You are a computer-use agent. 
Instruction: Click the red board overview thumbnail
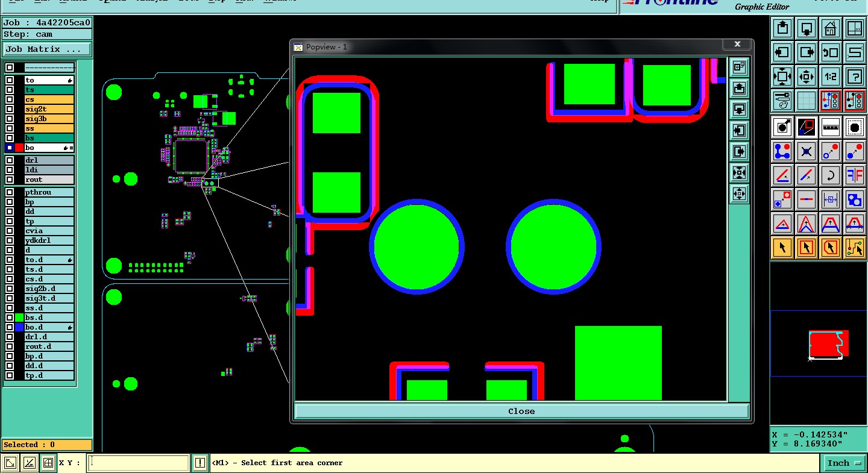click(828, 344)
